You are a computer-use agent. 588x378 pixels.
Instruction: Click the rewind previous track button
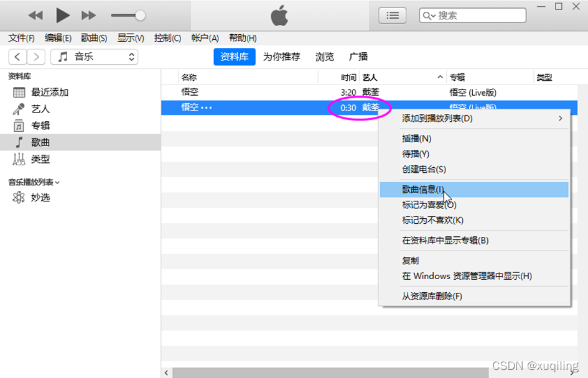[35, 16]
